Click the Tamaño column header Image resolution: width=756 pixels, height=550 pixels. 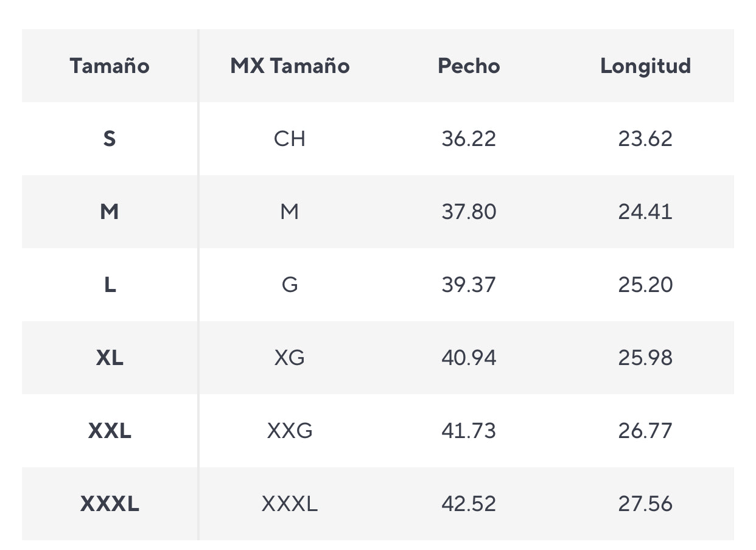point(110,66)
